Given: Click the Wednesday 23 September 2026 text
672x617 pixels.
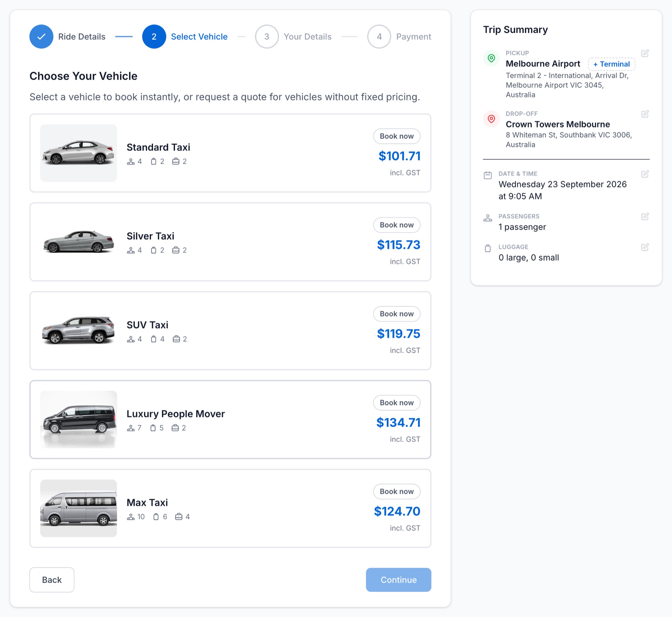Looking at the screenshot, I should tap(562, 184).
